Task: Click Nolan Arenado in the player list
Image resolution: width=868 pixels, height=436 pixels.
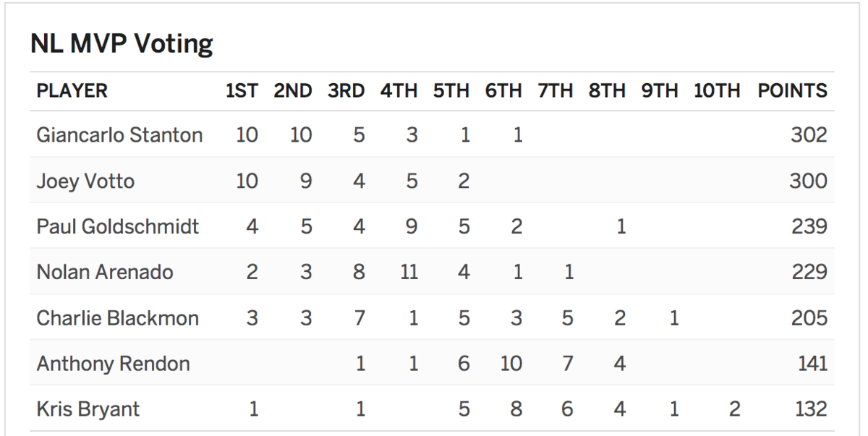Action: (105, 272)
